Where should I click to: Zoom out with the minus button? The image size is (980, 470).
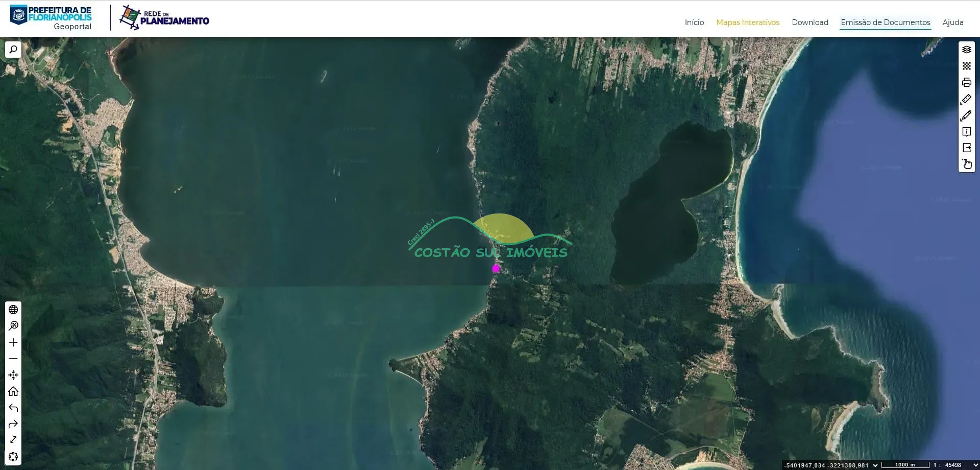click(x=13, y=359)
